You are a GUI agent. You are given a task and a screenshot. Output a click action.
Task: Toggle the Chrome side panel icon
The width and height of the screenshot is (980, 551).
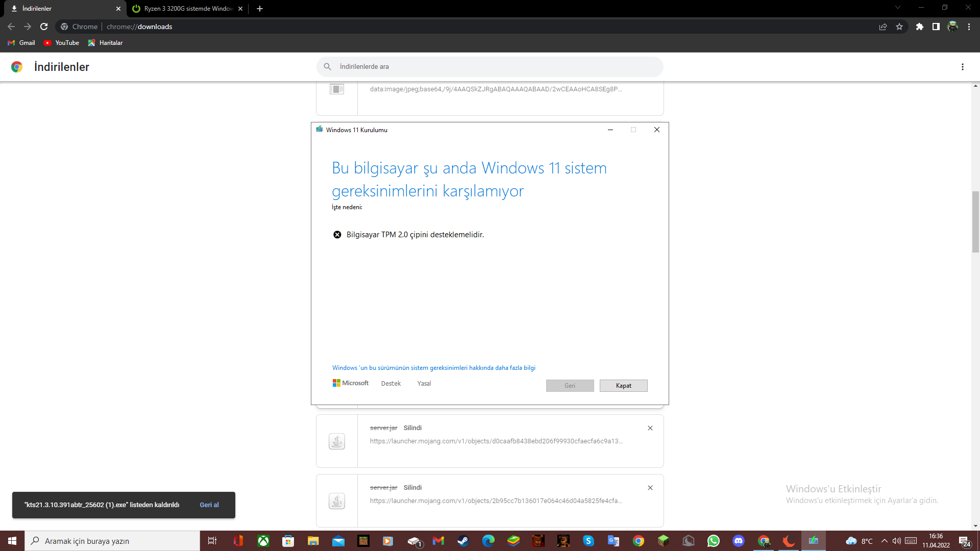tap(936, 27)
